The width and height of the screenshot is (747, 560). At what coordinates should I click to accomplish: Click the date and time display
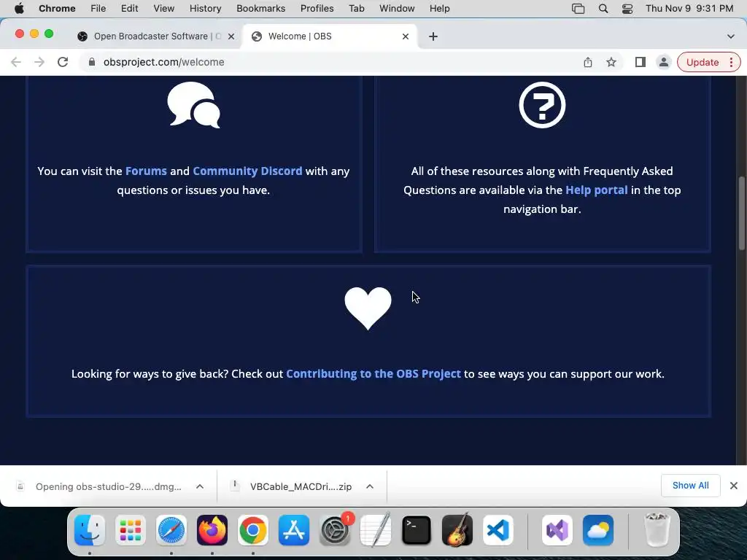(x=689, y=9)
